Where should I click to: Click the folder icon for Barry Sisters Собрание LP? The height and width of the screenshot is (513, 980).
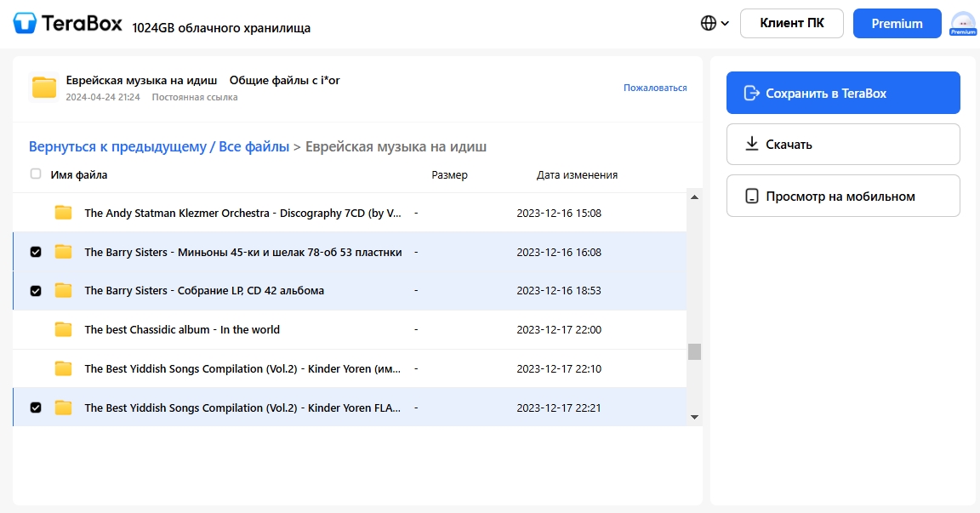click(x=63, y=291)
